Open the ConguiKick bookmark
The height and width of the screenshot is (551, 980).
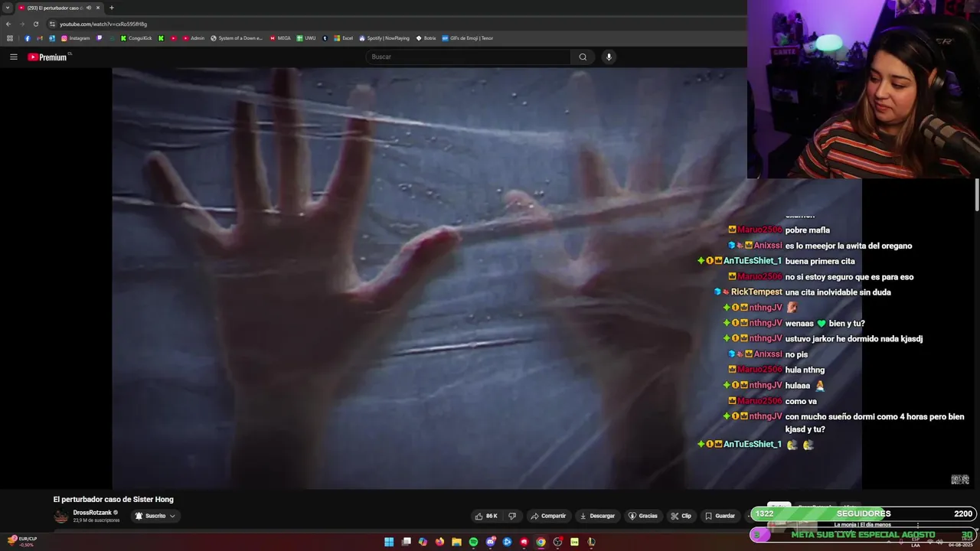[x=136, y=37]
